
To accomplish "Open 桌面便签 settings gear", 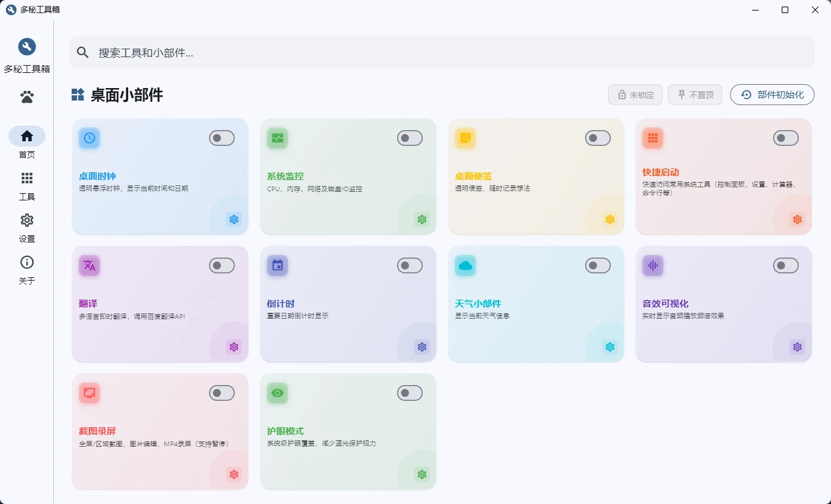I will [610, 219].
